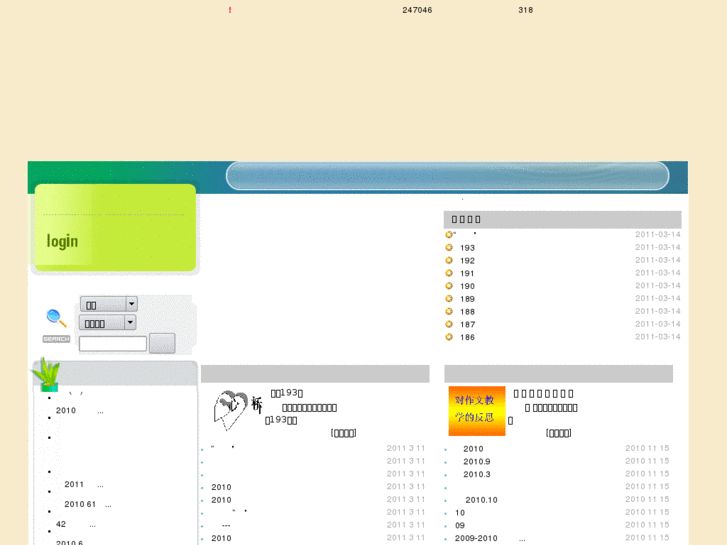Open the list entry numbered 189
This screenshot has width=727, height=545.
467,299
